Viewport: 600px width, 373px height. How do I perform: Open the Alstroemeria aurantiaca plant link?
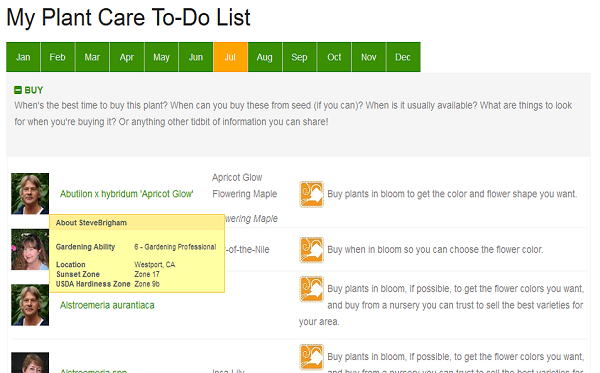coord(107,305)
